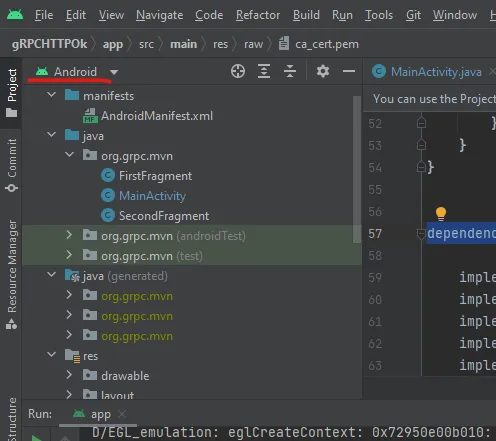Click app breadcrumb in navigation bar
Screen dimensions: 496x441
[x=113, y=44]
